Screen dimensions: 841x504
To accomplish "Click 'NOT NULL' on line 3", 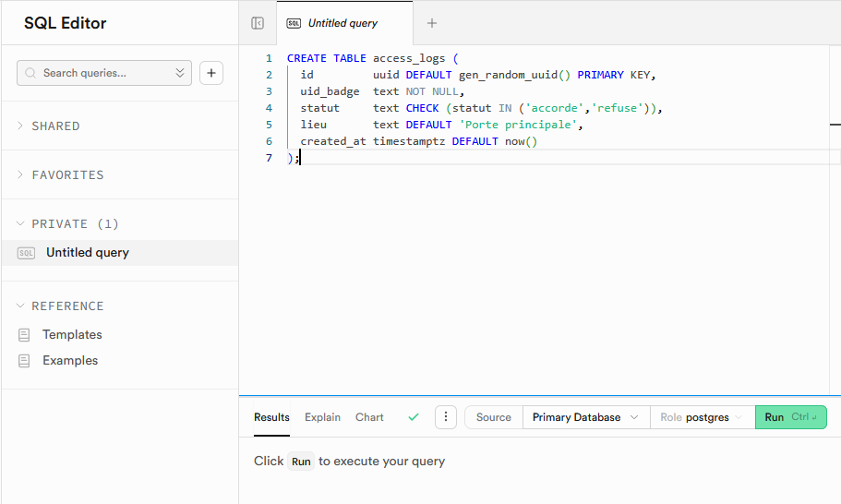I will [432, 91].
